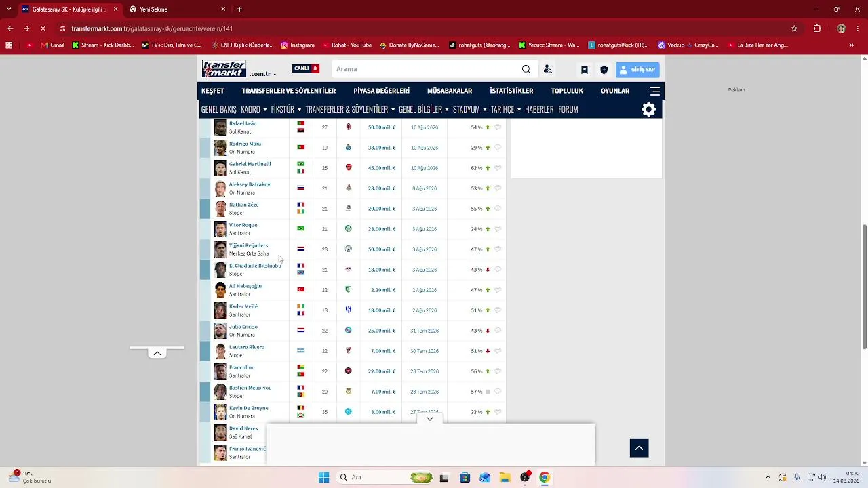Open Gabriel Martinelli player link
The height and width of the screenshot is (488, 868).
(x=250, y=164)
